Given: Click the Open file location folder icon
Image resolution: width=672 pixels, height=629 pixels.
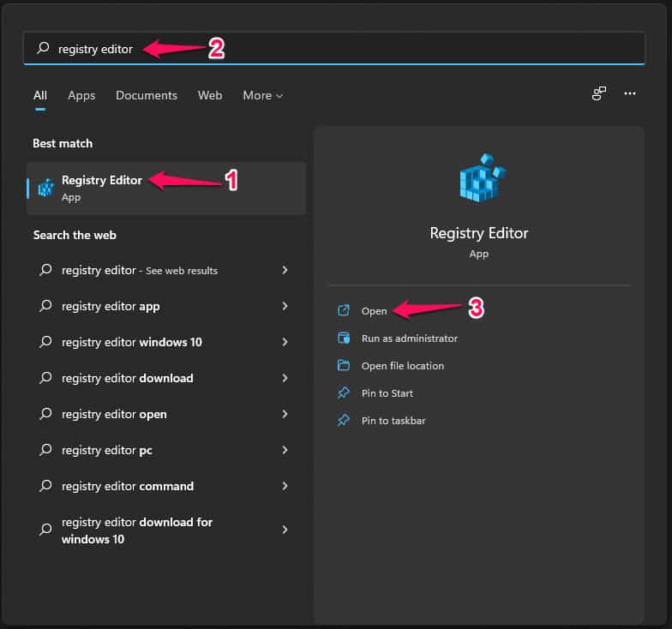Looking at the screenshot, I should pyautogui.click(x=343, y=365).
